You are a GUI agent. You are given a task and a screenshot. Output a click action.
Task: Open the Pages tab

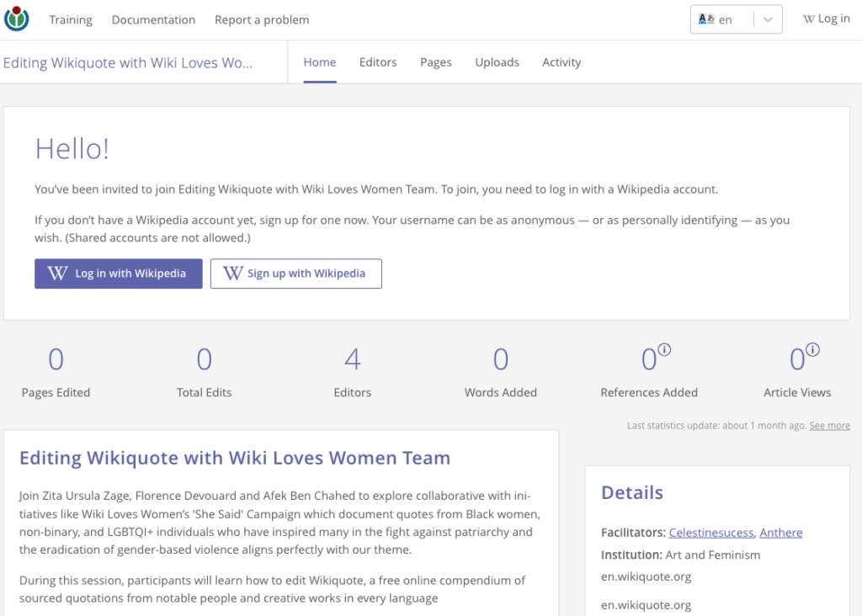tap(436, 62)
